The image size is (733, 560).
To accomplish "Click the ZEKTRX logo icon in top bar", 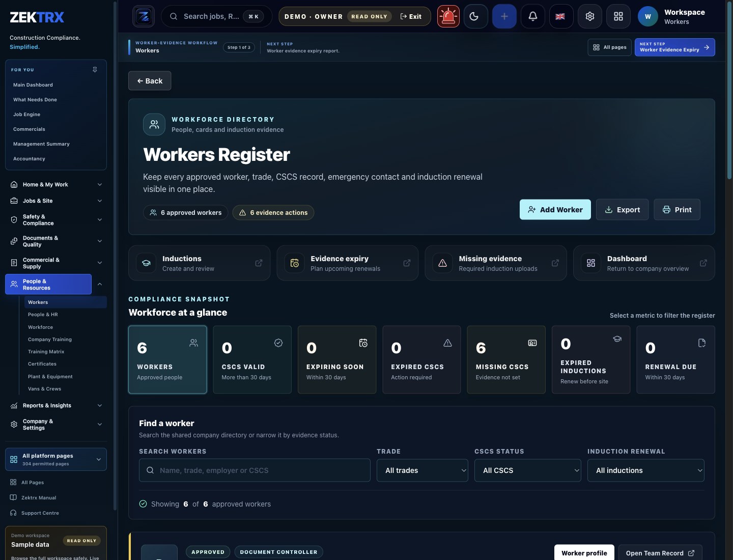I will [x=144, y=16].
